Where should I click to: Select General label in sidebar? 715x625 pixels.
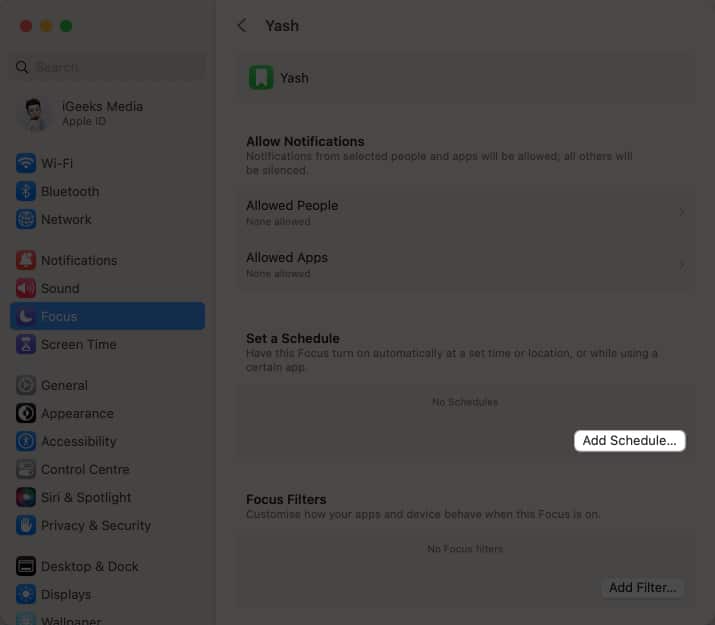point(64,385)
